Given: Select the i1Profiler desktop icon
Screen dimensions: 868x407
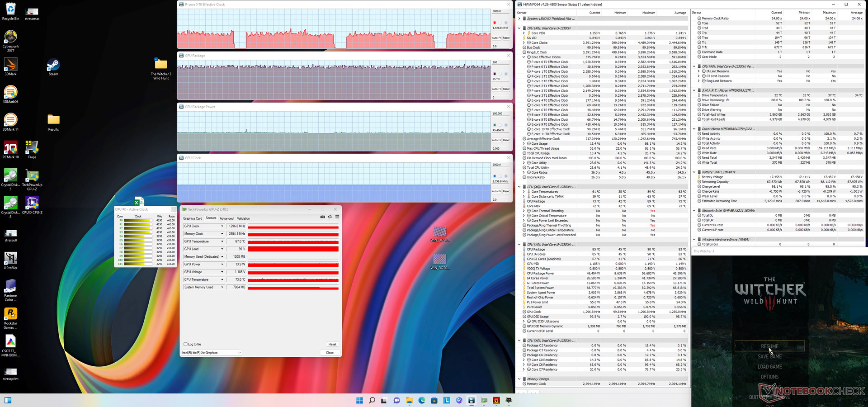Looking at the screenshot, I should click(10, 261).
